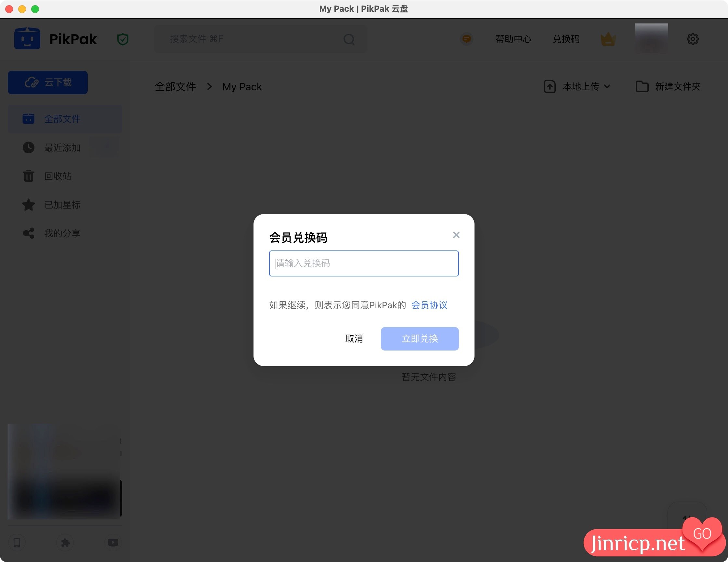Click the mobile device icon at bottom
Screen dimensions: 728x562
pos(17,543)
